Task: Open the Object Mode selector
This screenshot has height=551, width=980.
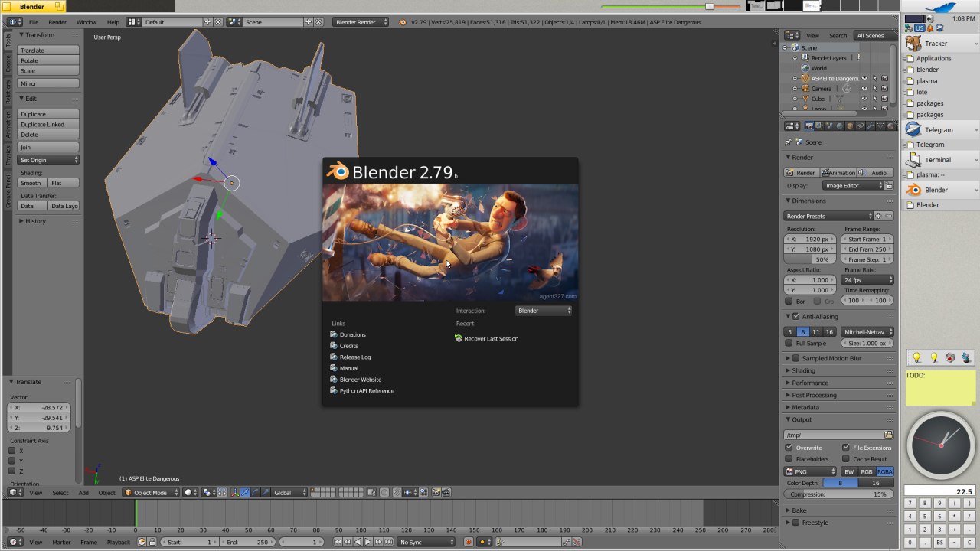Action: click(152, 492)
